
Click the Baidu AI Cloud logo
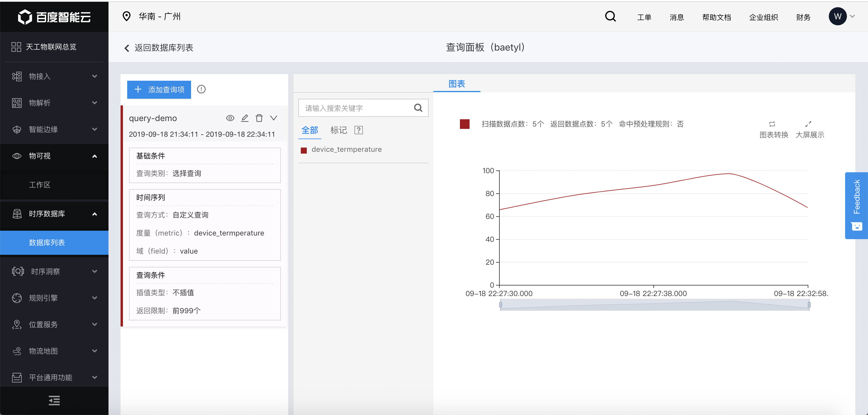pos(54,17)
